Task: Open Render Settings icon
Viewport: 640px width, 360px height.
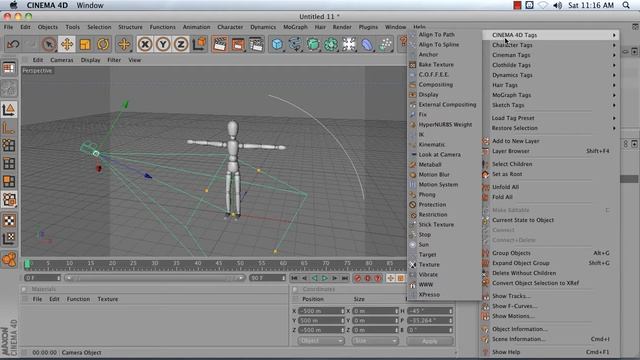Action: tap(256, 44)
